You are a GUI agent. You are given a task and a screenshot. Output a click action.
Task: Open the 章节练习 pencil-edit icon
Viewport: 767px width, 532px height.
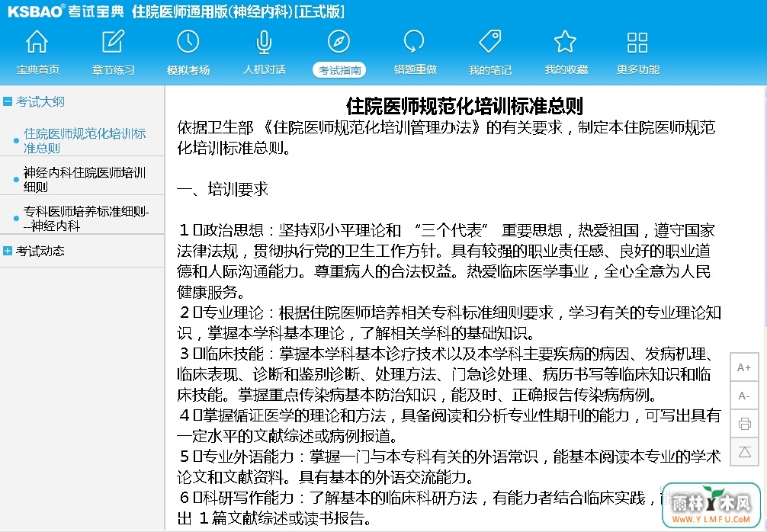(x=113, y=42)
